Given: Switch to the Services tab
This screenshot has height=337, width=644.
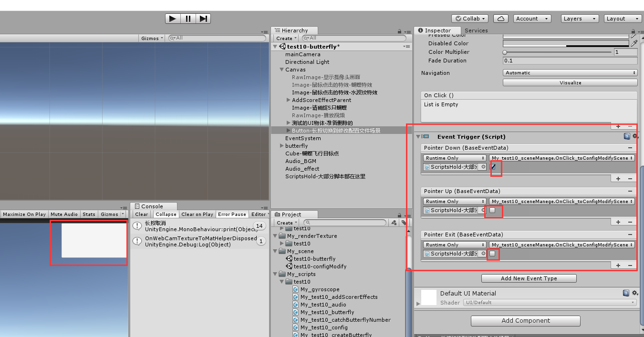Looking at the screenshot, I should (x=477, y=30).
